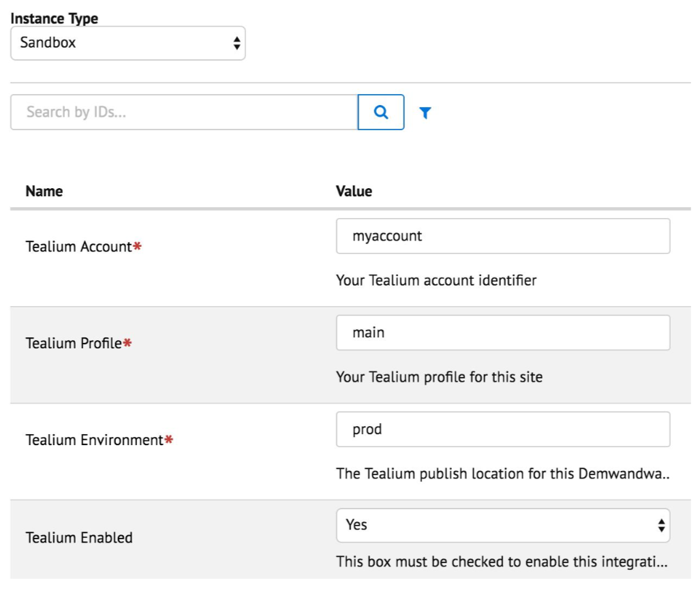This screenshot has height=591, width=700.
Task: Click the red asterisk beside Tealium Account
Action: tap(137, 247)
